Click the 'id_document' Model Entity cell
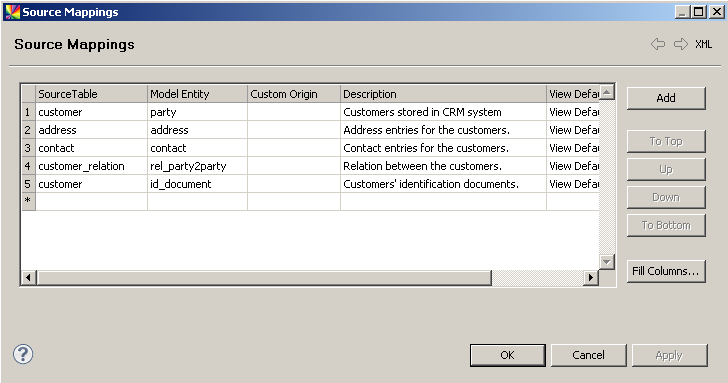Viewport: 728px width, 383px height. pos(197,184)
